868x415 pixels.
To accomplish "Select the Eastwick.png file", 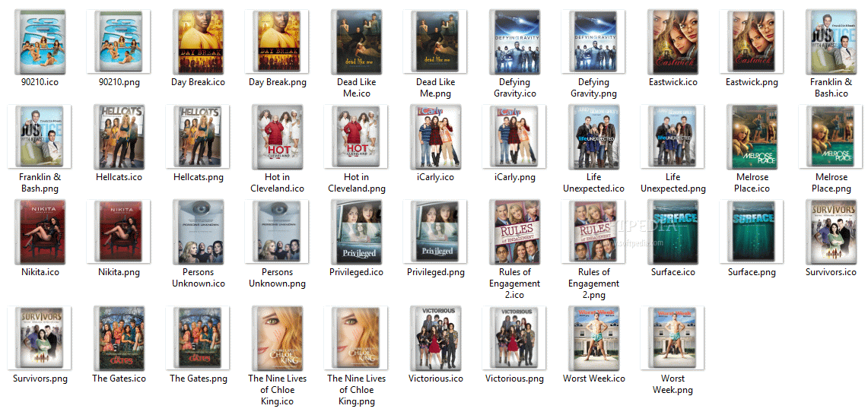I will click(752, 42).
